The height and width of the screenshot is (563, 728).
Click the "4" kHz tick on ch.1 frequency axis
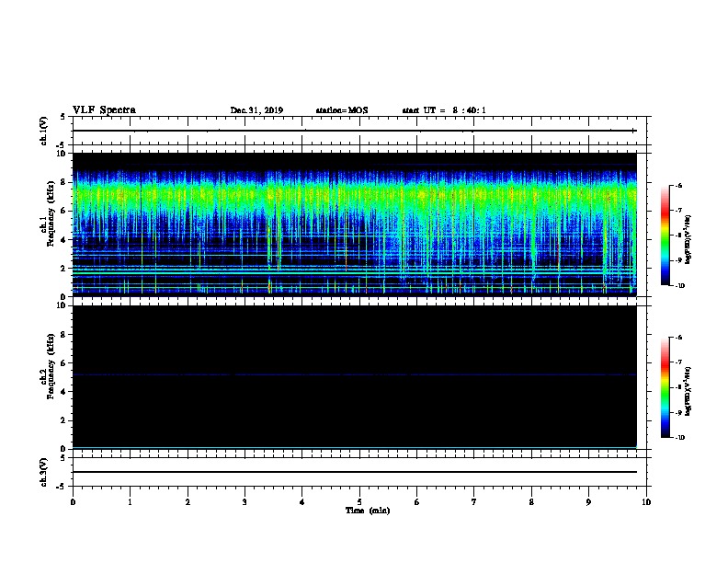click(x=63, y=240)
